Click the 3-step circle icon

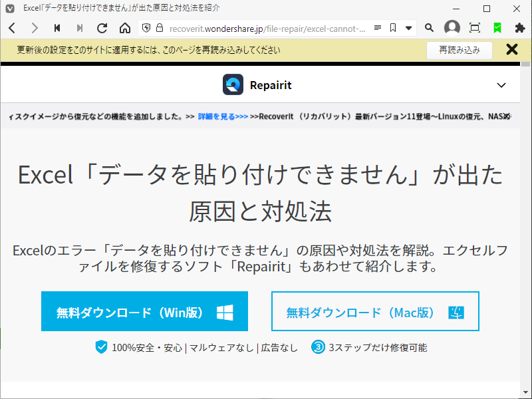tap(318, 347)
